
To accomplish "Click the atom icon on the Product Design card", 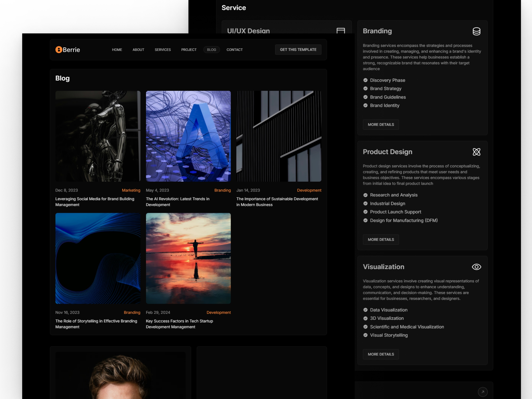I will pyautogui.click(x=477, y=152).
